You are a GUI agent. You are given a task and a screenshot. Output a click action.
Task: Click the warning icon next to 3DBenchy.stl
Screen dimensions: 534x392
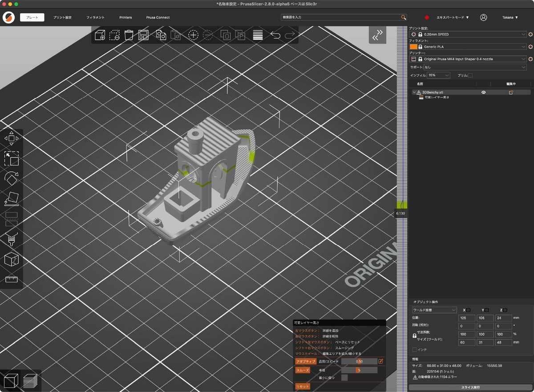tap(419, 93)
